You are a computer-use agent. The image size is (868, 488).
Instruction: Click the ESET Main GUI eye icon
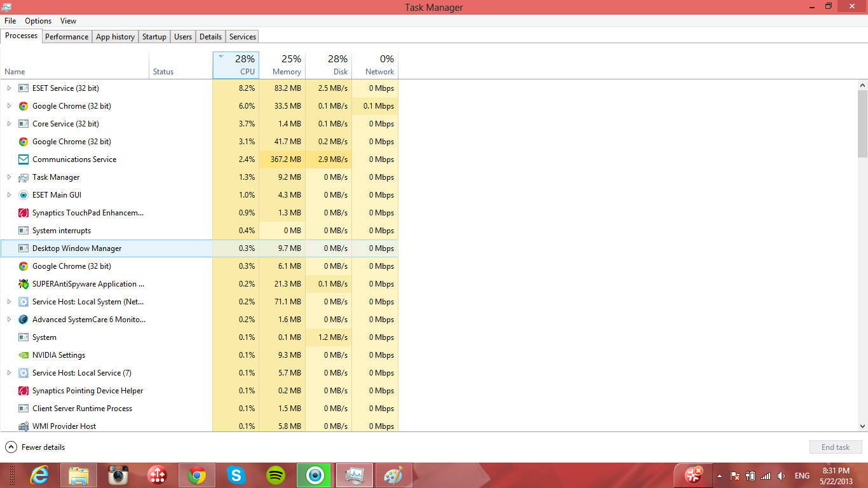24,195
